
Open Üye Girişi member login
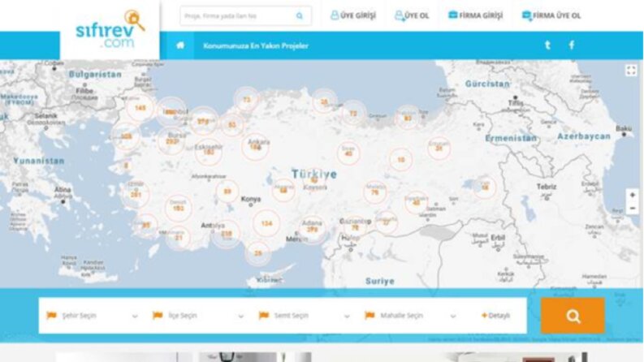pyautogui.click(x=353, y=15)
